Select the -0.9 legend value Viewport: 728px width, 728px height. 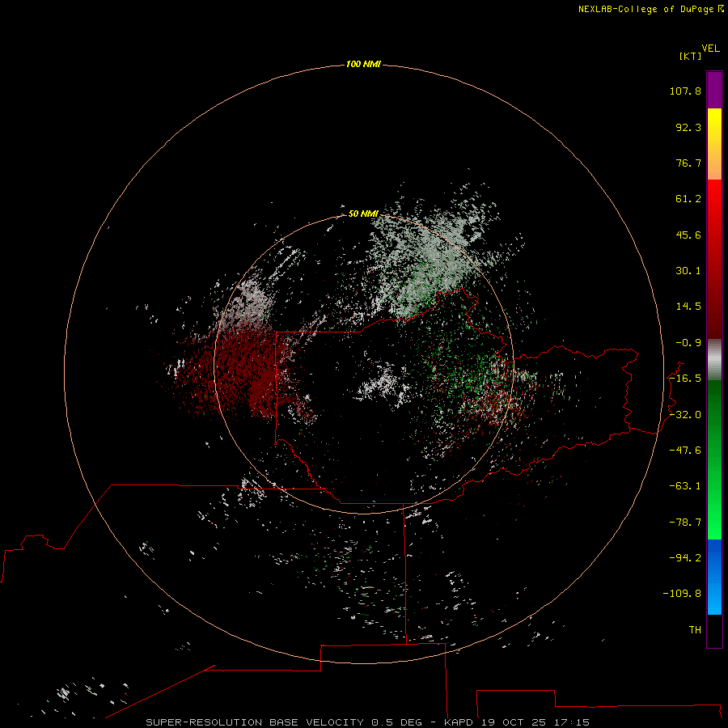pyautogui.click(x=688, y=343)
